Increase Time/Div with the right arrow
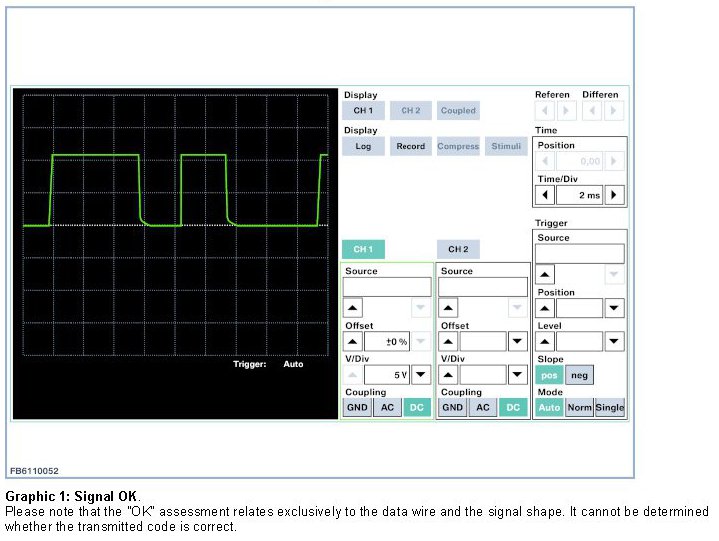 tap(614, 195)
